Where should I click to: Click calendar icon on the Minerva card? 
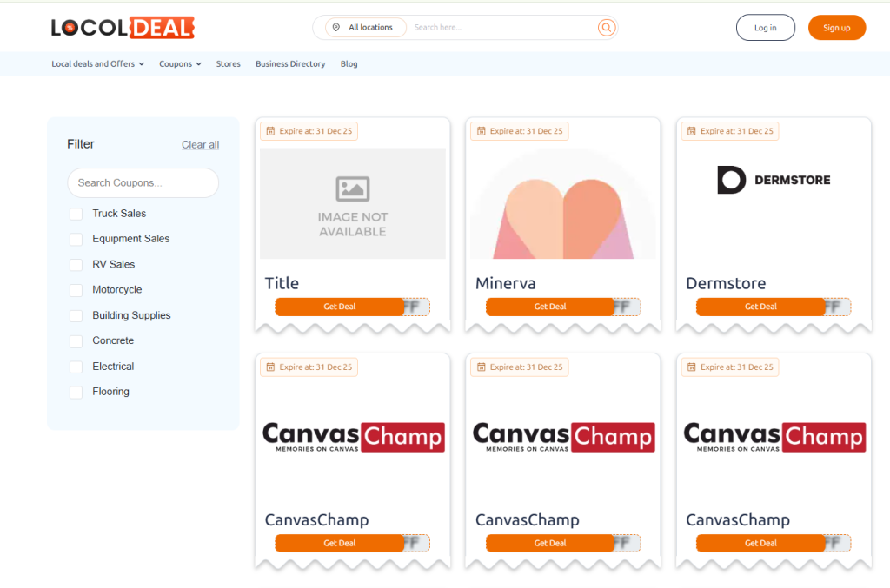(x=481, y=131)
